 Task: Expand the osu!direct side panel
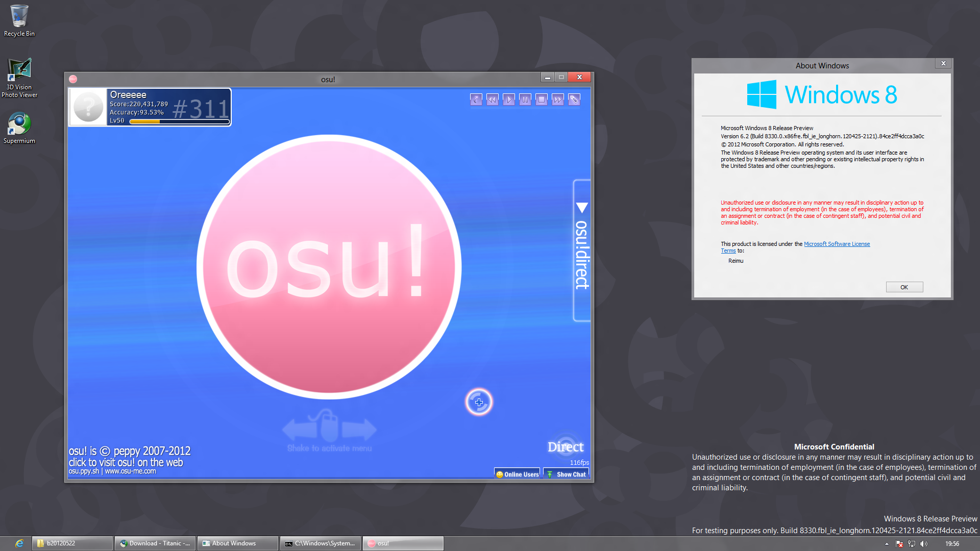(x=582, y=251)
